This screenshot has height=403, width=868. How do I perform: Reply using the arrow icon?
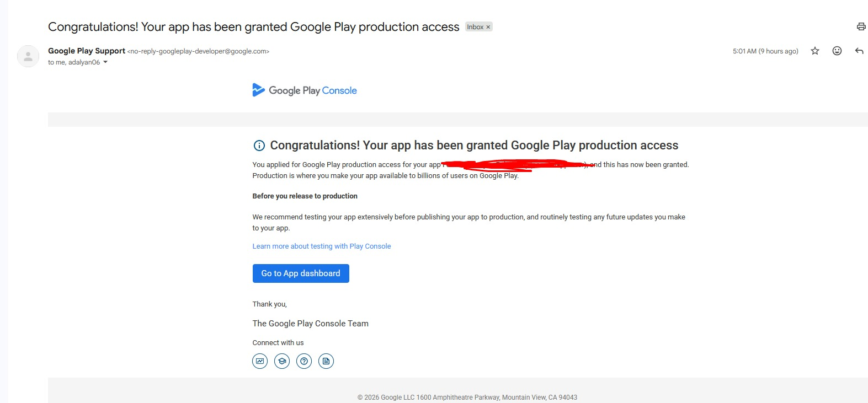point(859,51)
